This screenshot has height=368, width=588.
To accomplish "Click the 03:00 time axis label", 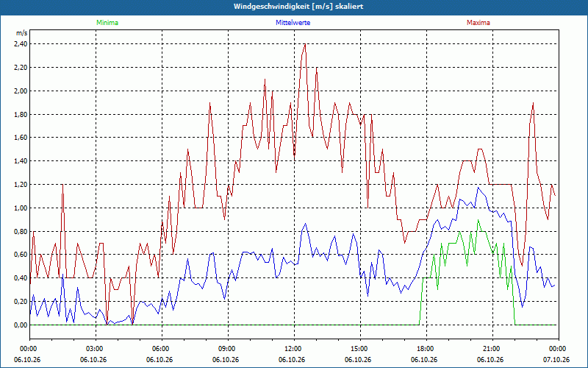I will 96,349.
